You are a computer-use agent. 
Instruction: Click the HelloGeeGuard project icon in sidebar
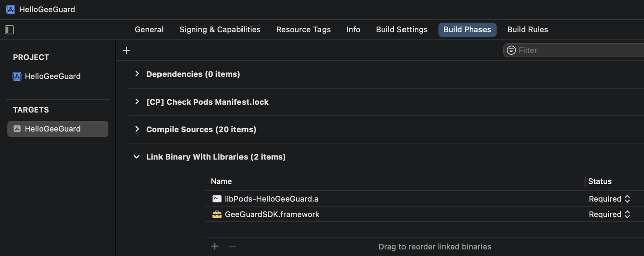pos(17,76)
